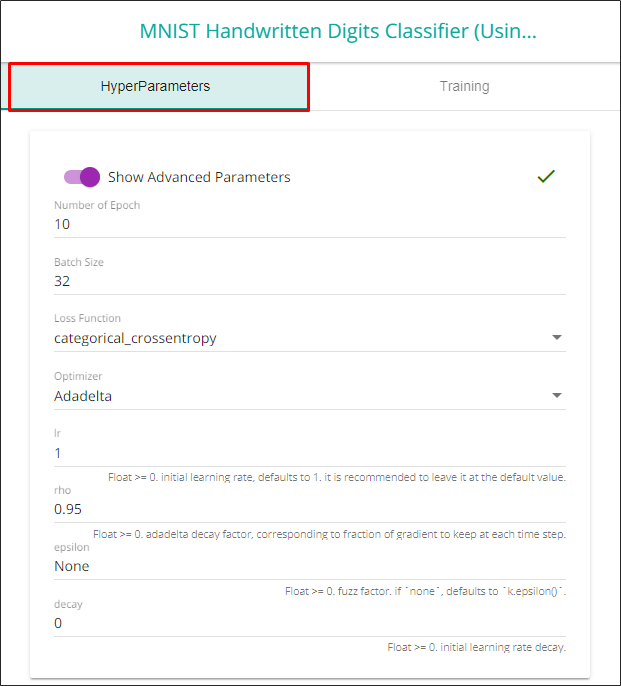This screenshot has height=686, width=621.
Task: Click the initial learning rate decay hint
Action: pos(476,647)
